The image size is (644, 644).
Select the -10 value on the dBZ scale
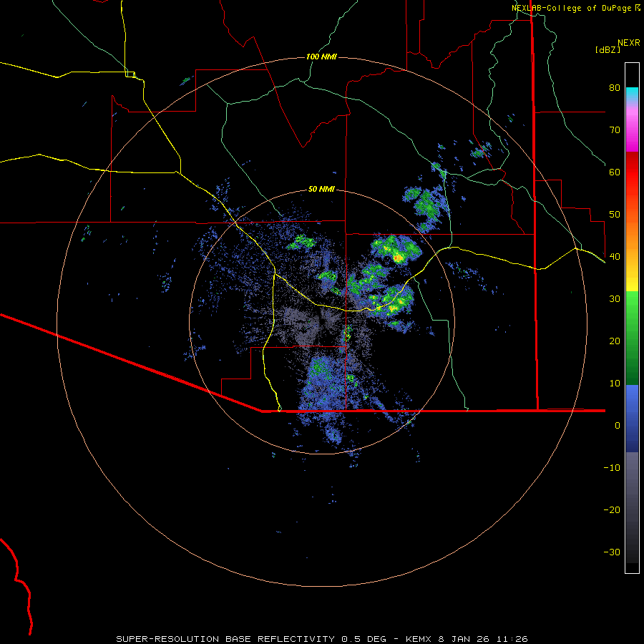[612, 467]
